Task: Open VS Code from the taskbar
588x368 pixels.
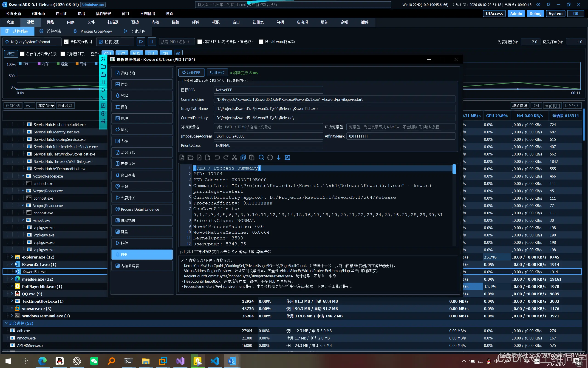Action: coord(215,361)
